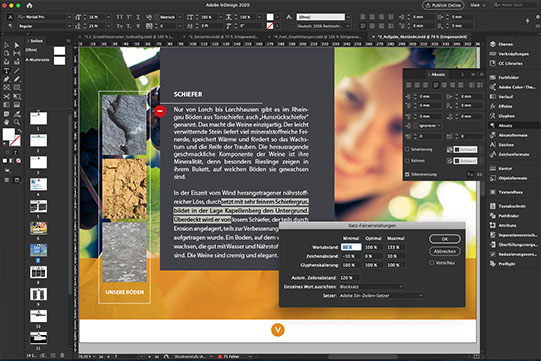Click the Publish Online button
Screen dimensions: 541x361
[x=443, y=5]
